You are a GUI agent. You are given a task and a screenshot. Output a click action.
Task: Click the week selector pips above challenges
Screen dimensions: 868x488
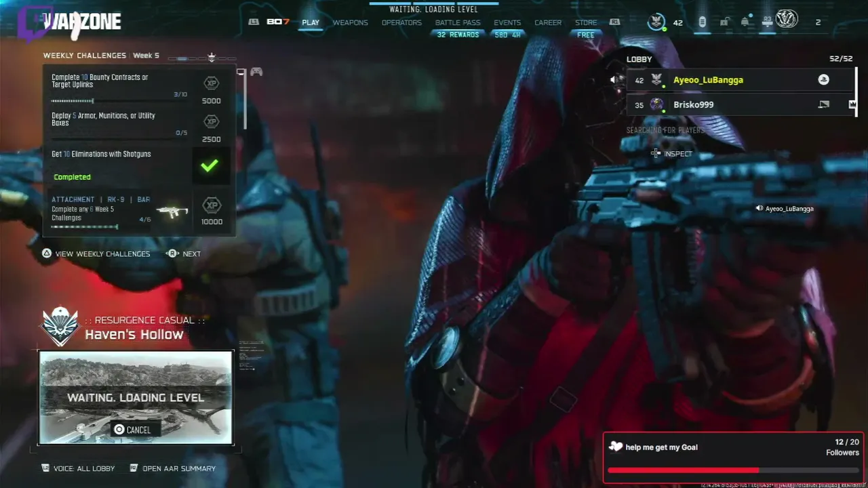pyautogui.click(x=202, y=58)
